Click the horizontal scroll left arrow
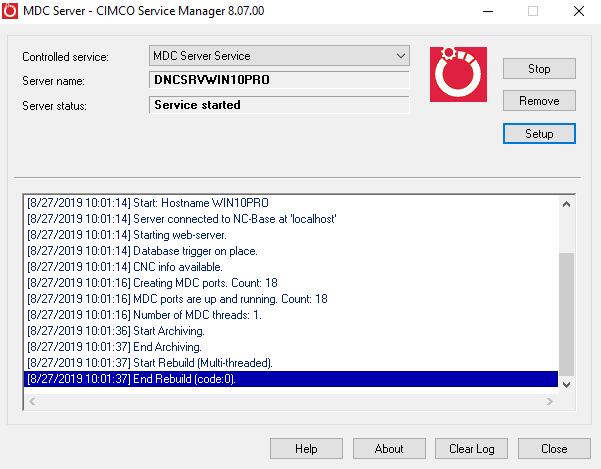This screenshot has width=601, height=469. (x=32, y=402)
